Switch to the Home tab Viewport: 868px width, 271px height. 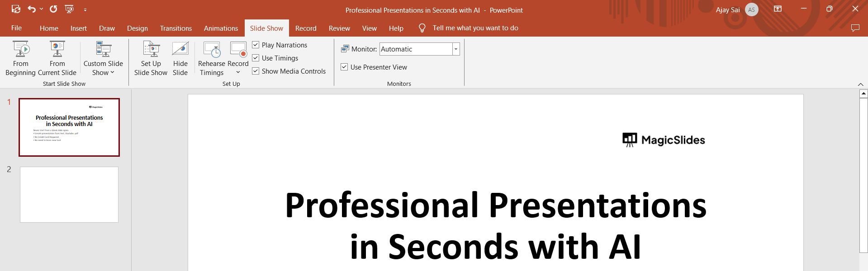click(x=49, y=28)
